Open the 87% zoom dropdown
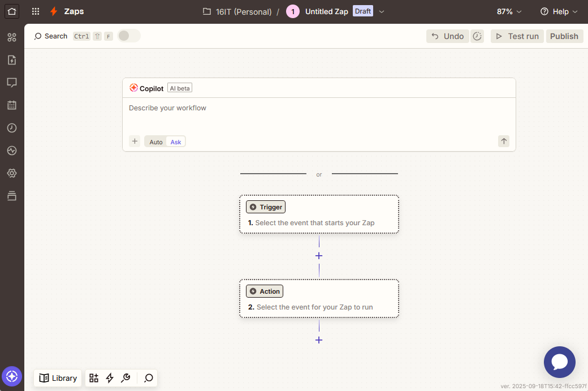588x391 pixels. coord(509,12)
